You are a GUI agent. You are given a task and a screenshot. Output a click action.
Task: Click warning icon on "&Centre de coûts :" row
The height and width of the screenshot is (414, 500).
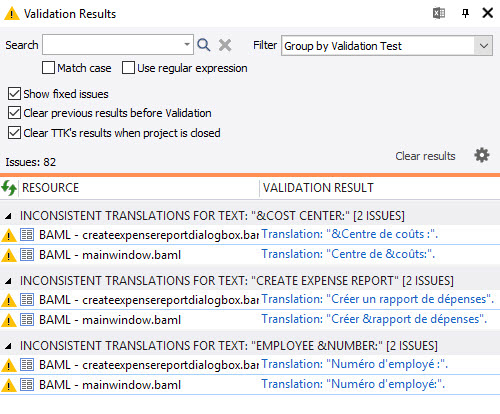9,235
